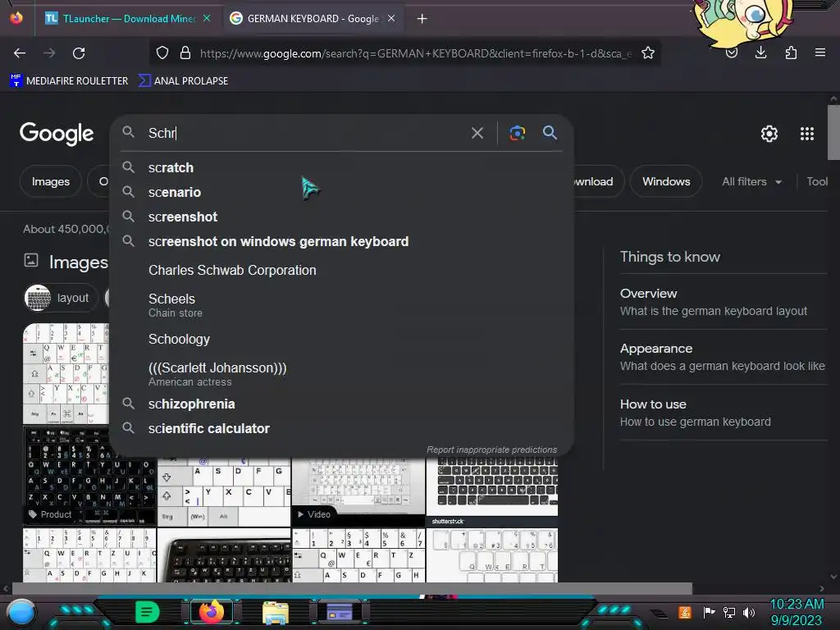
Task: Choose the scratch suggestion
Action: click(x=340, y=167)
